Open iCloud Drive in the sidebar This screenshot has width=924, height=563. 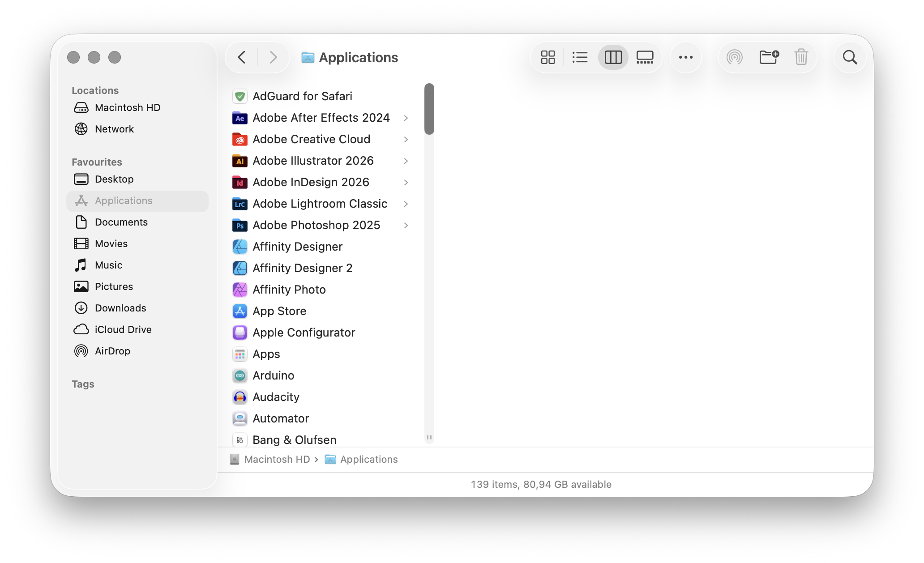click(x=123, y=329)
